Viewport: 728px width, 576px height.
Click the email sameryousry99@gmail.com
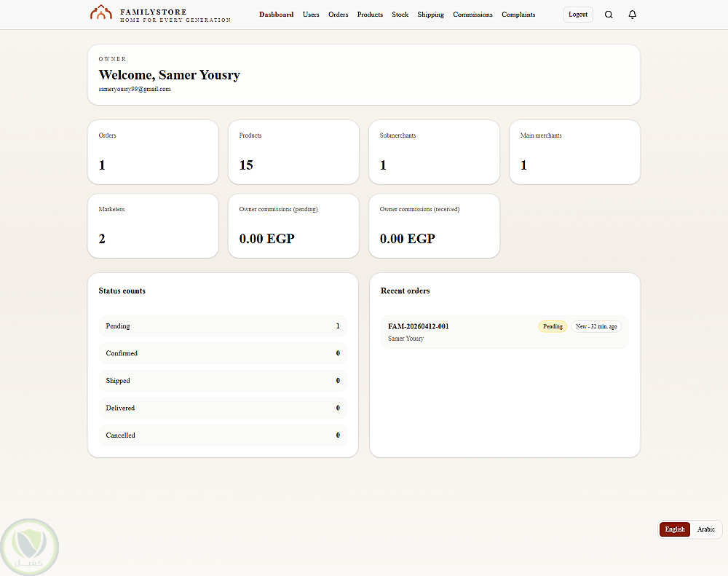(x=135, y=89)
